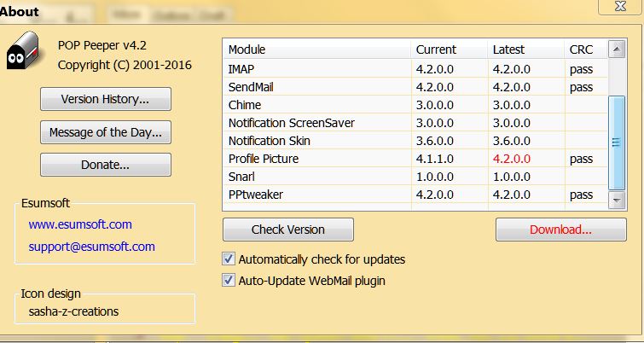Click Notification Skin current version 3.6.0.0
This screenshot has width=644, height=343.
[435, 141]
